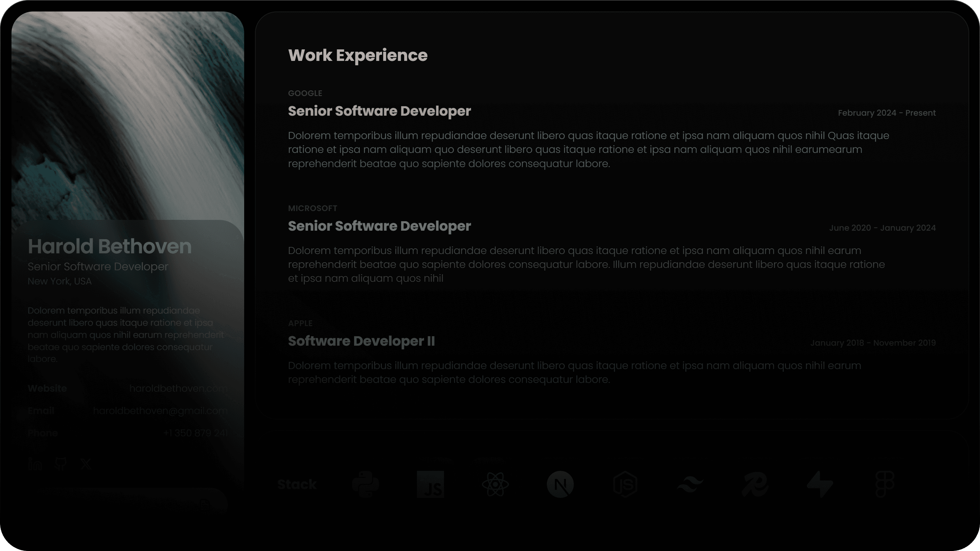Click the Work Experience section title
The height and width of the screenshot is (551, 980).
(358, 55)
